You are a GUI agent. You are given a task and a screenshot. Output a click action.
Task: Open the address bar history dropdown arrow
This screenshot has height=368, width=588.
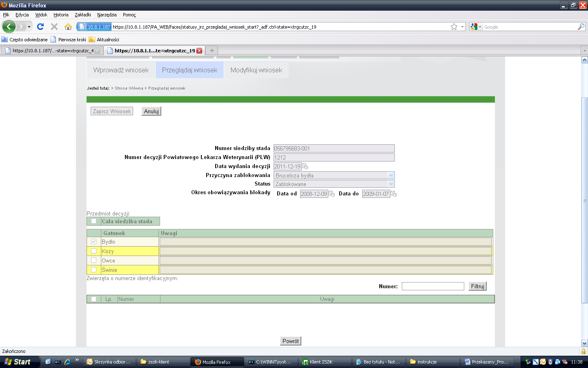pyautogui.click(x=462, y=27)
